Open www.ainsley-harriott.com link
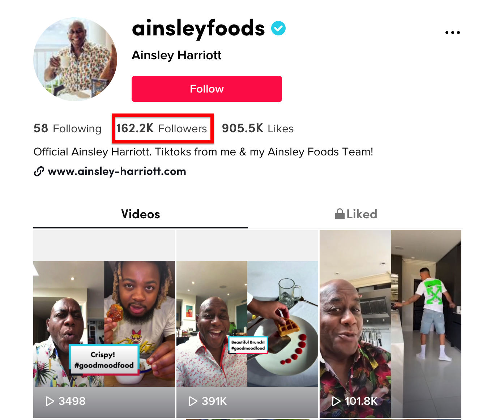Screen dimensions: 504x420 point(117,171)
